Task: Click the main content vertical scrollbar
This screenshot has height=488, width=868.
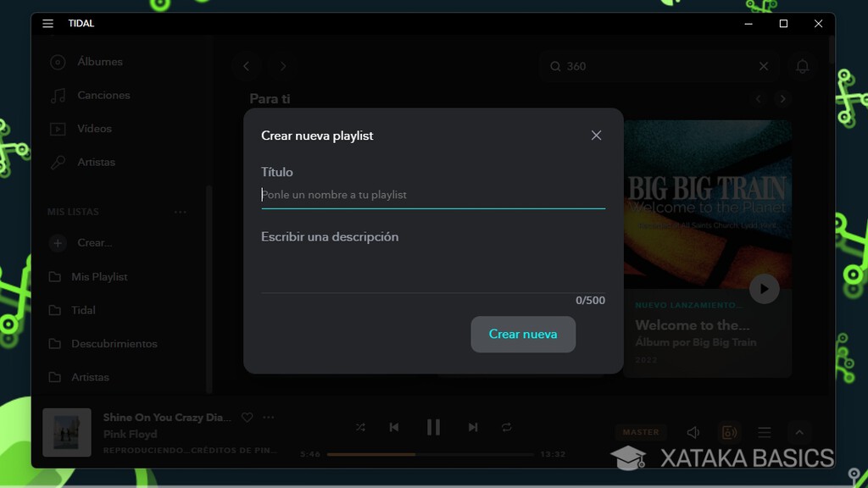Action: pyautogui.click(x=831, y=50)
